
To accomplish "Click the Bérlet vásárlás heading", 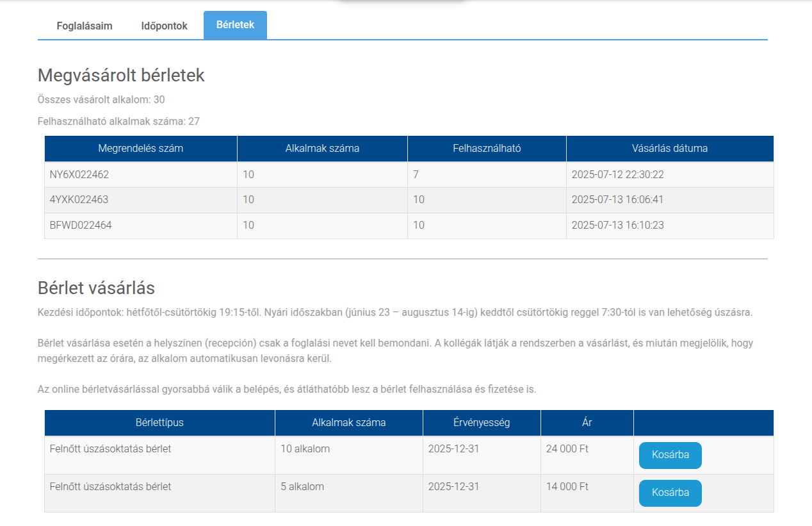I will pyautogui.click(x=96, y=288).
